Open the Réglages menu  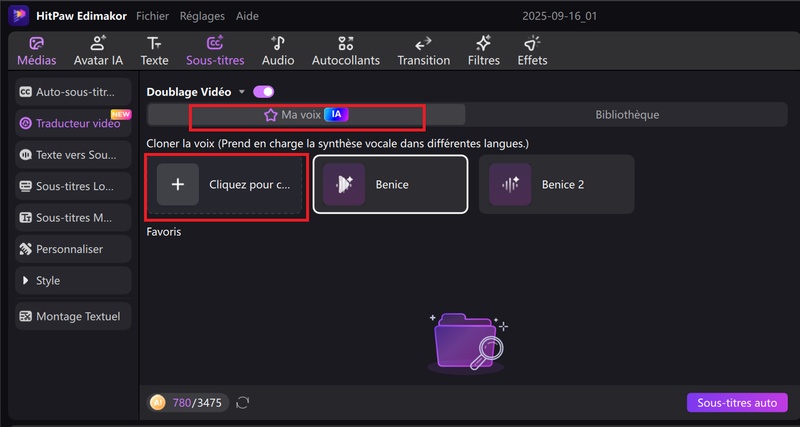202,16
